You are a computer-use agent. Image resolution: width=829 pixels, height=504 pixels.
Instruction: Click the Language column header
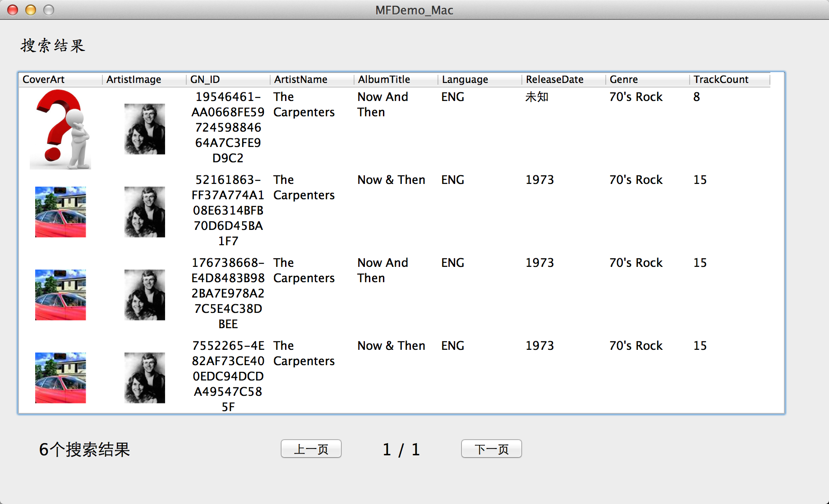point(480,79)
